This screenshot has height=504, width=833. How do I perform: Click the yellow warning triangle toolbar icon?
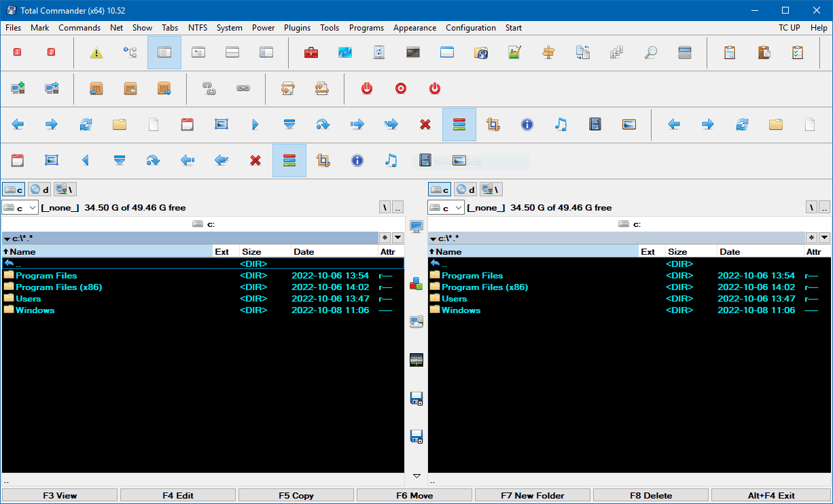(96, 52)
